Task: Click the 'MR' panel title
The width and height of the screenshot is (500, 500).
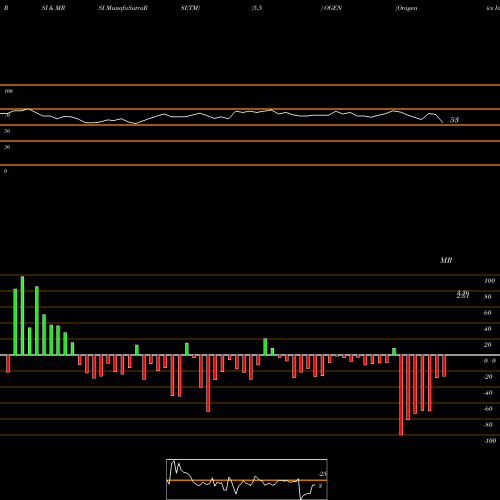Action: 446,260
